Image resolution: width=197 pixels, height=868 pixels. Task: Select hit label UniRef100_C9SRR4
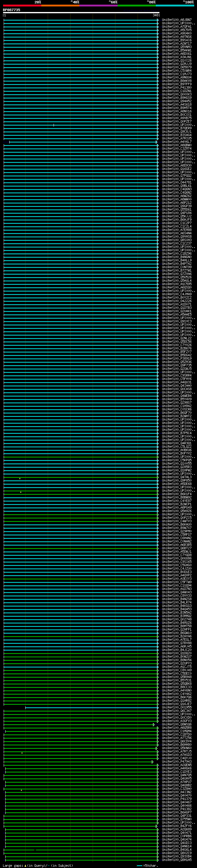click(176, 375)
